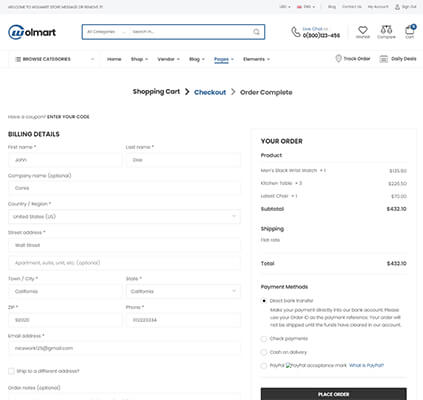This screenshot has height=400, width=423.
Task: Open the wishlist heart icon
Action: click(x=363, y=30)
